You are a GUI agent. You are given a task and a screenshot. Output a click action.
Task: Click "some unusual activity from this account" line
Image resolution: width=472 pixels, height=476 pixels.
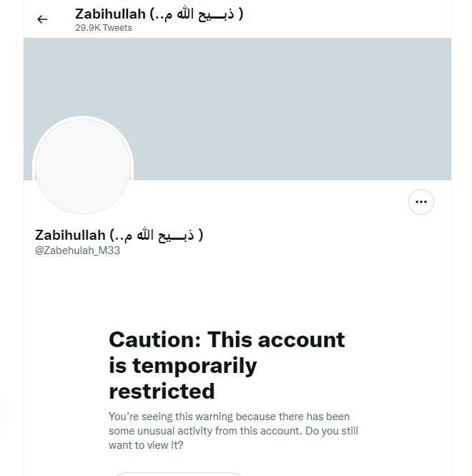(x=205, y=431)
